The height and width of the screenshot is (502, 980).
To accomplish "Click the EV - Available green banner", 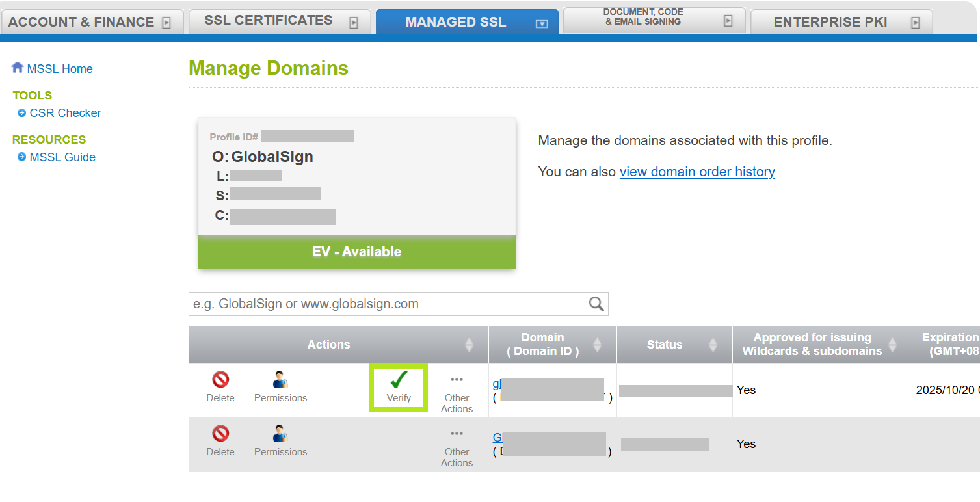I will 357,252.
